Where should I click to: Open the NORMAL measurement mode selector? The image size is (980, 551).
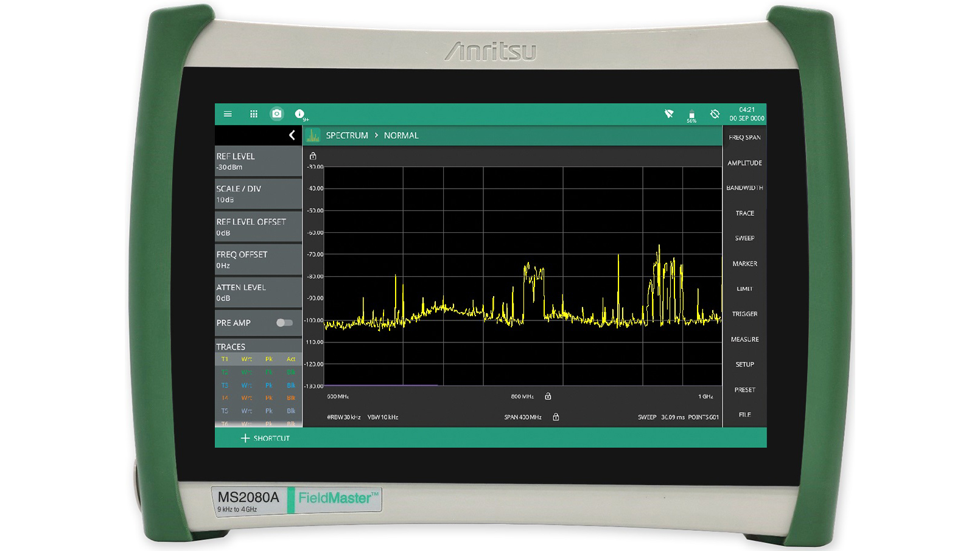pyautogui.click(x=401, y=135)
